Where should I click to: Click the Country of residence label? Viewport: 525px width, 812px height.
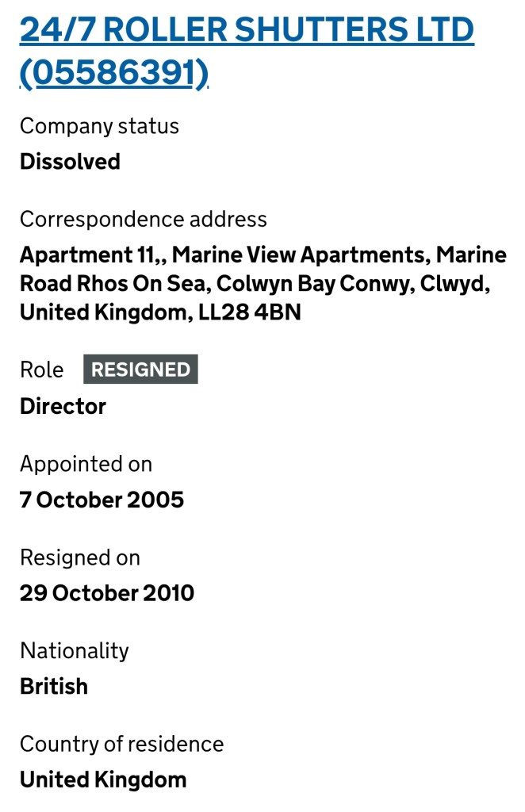coord(121,744)
